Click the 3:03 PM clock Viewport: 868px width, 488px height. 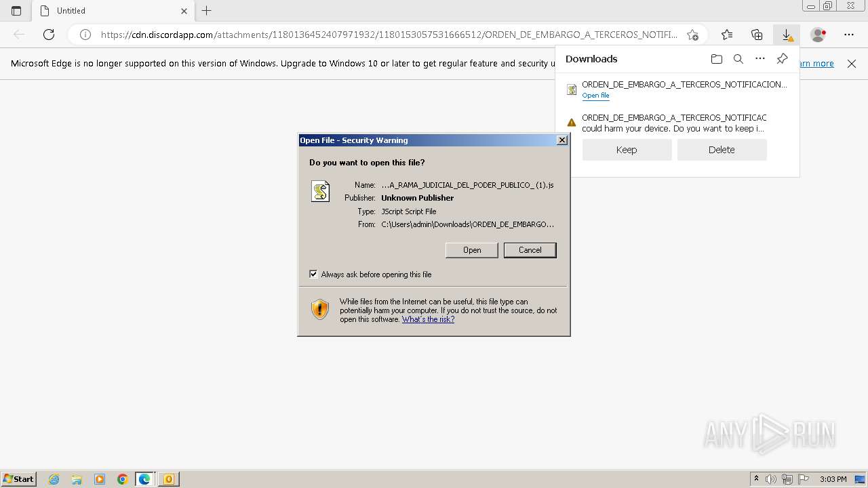(x=833, y=479)
